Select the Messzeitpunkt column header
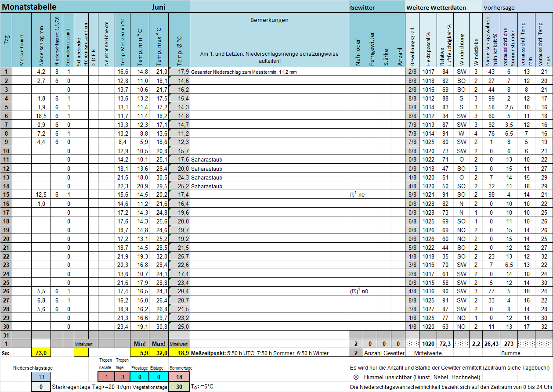 [x=22, y=40]
